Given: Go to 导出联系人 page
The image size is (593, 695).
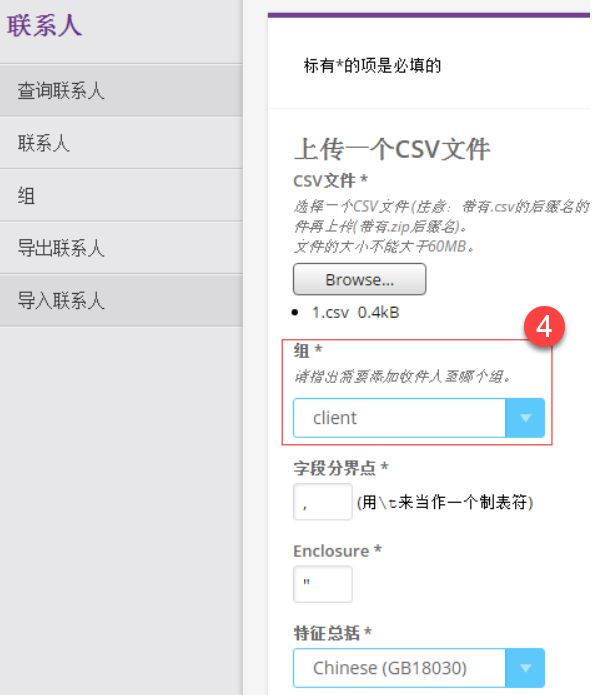Looking at the screenshot, I should point(121,247).
